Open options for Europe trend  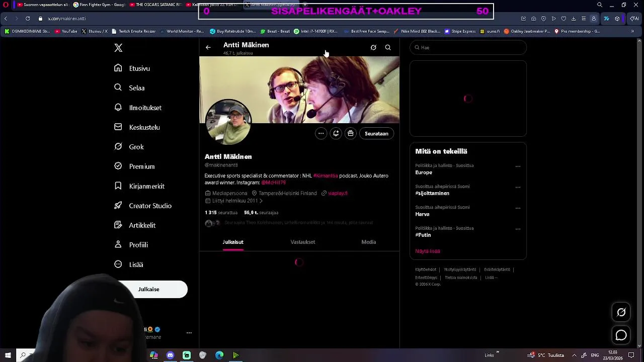click(x=518, y=166)
